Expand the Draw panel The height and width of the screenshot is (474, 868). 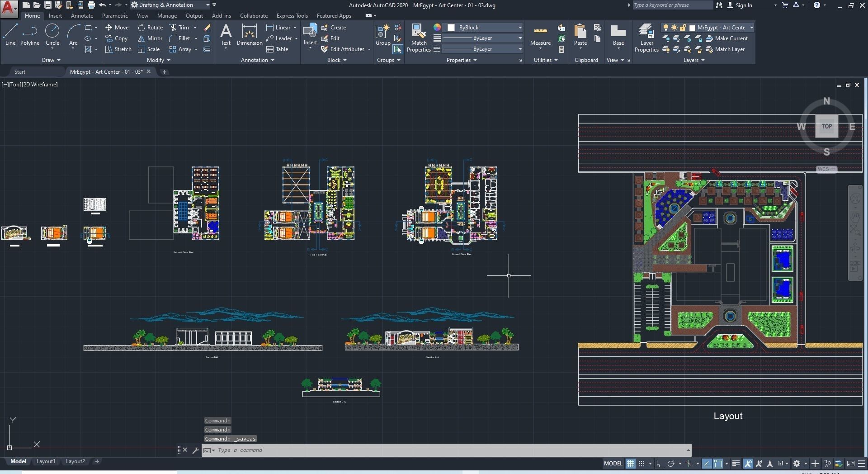point(51,60)
